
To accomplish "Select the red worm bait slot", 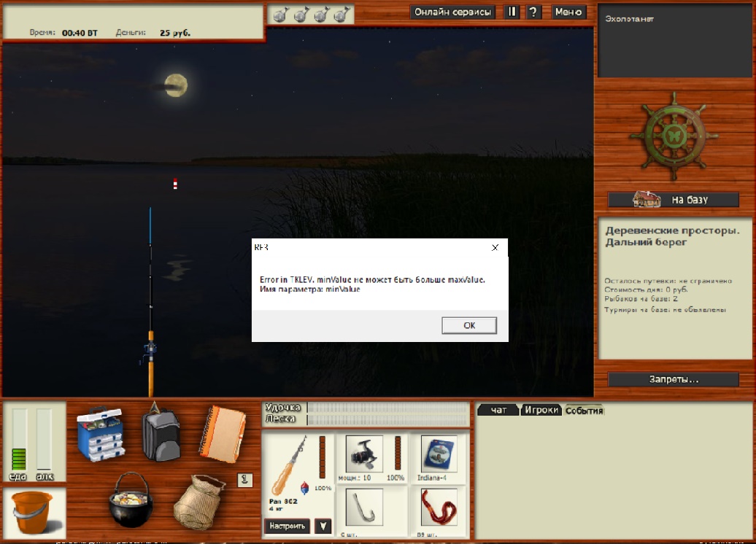I will 439,507.
